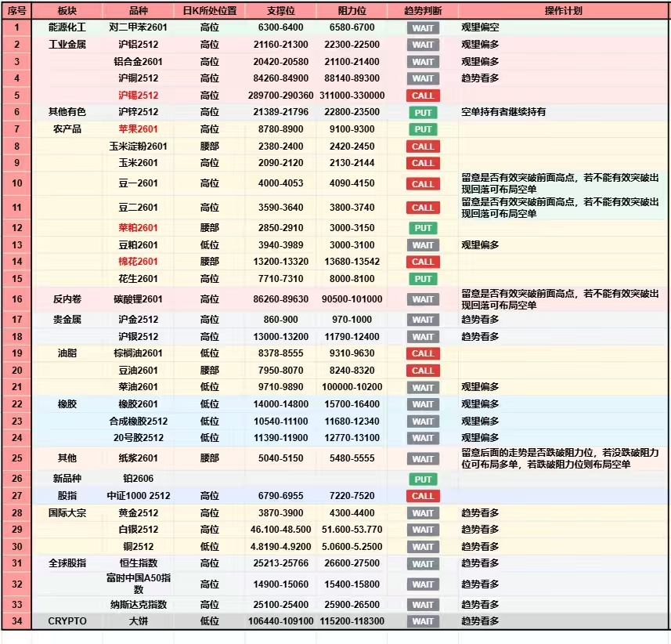The height and width of the screenshot is (644, 671).
Task: Click the 支撑位 column header
Action: (x=281, y=11)
